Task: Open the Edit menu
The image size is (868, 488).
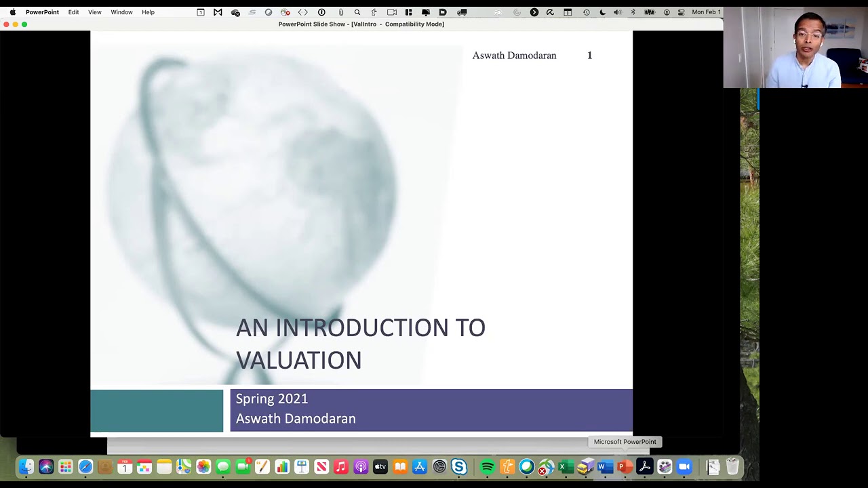Action: [x=73, y=12]
